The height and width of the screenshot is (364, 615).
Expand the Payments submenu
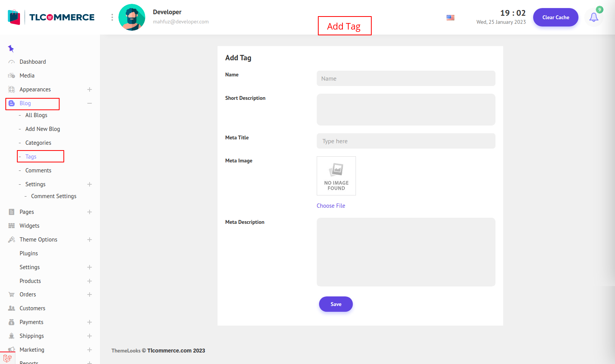point(90,322)
